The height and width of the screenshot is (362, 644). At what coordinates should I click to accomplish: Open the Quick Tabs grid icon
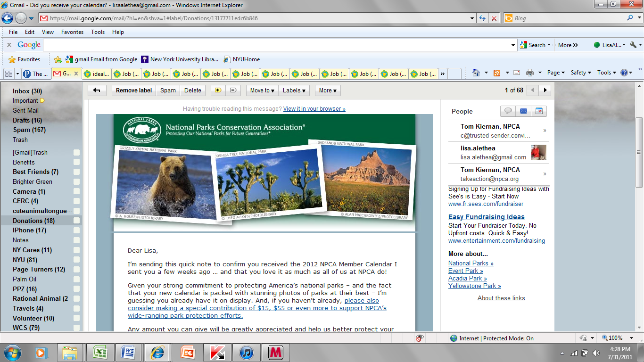pos(8,74)
